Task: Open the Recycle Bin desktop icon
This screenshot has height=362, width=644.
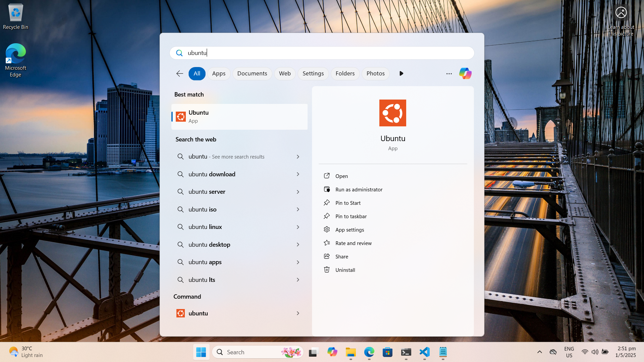Action: (15, 17)
